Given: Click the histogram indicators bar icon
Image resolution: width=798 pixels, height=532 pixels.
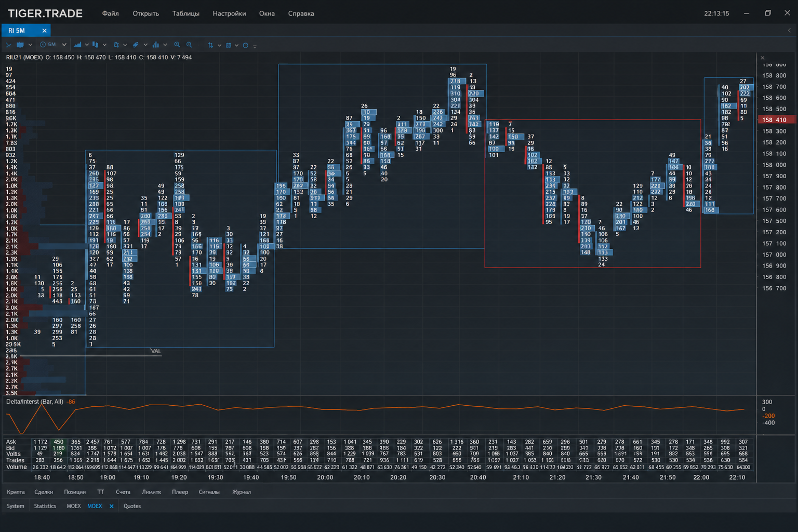Looking at the screenshot, I should pyautogui.click(x=155, y=45).
